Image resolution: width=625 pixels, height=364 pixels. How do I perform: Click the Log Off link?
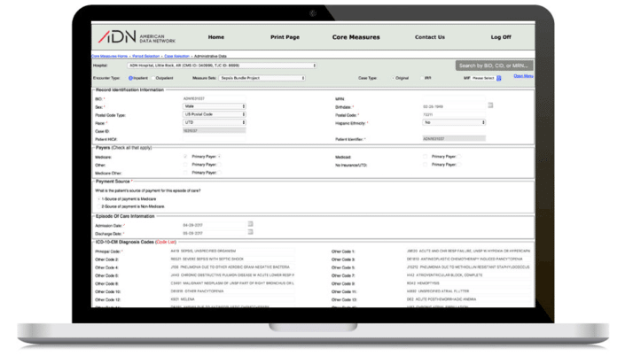[501, 37]
